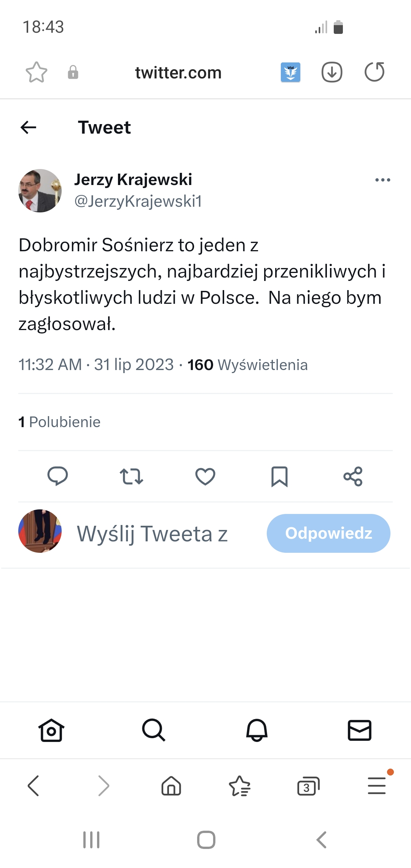Screen dimensions: 411x868
Task: Bookmark page with the star icon
Action: click(x=37, y=72)
